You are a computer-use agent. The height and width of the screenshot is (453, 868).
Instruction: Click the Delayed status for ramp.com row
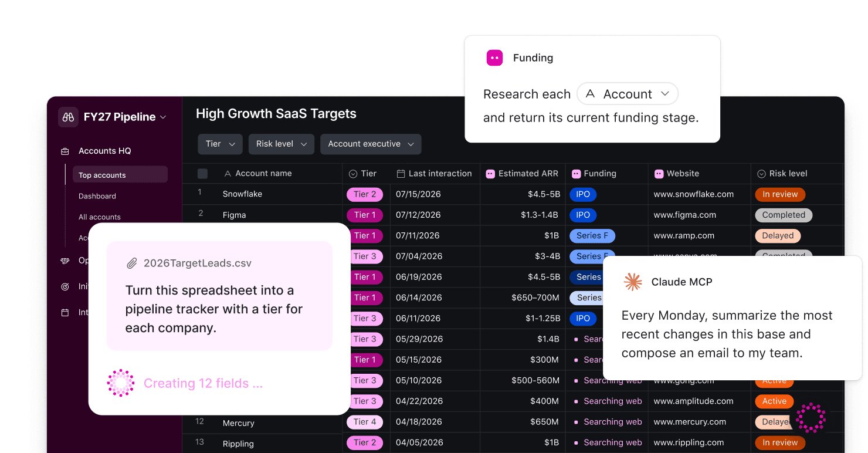pyautogui.click(x=778, y=235)
